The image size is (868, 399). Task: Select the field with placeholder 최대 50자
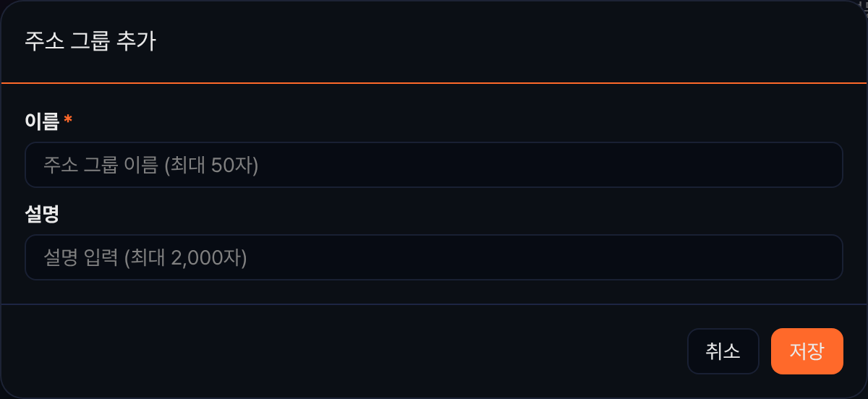(434, 165)
